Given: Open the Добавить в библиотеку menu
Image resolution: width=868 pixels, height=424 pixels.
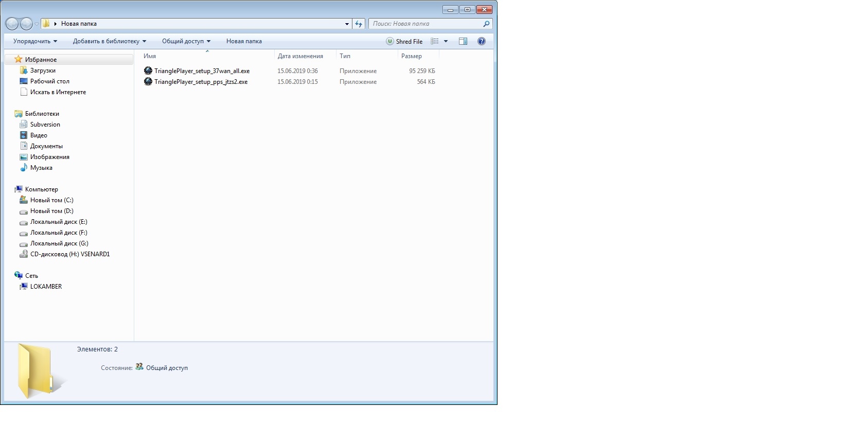Looking at the screenshot, I should pos(109,41).
